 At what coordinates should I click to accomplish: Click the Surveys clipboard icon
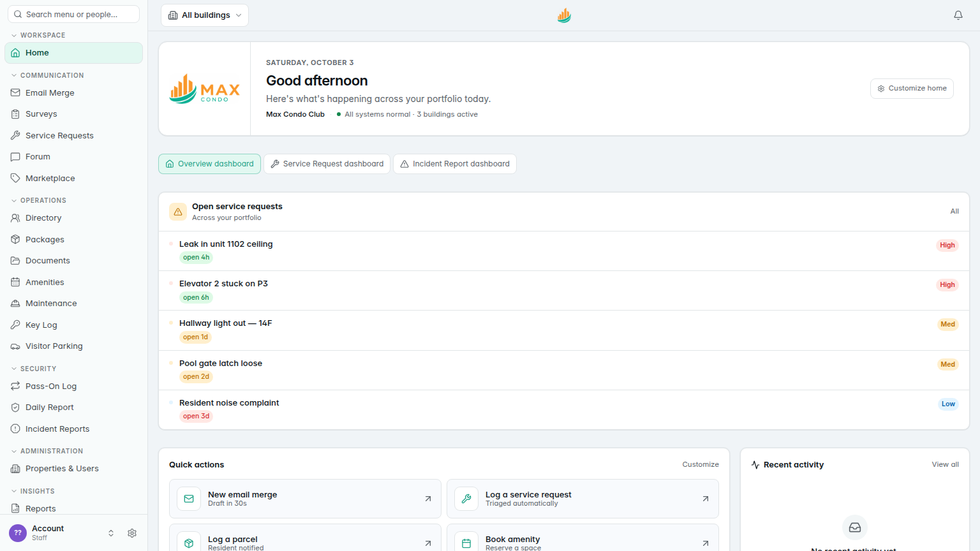coord(15,114)
